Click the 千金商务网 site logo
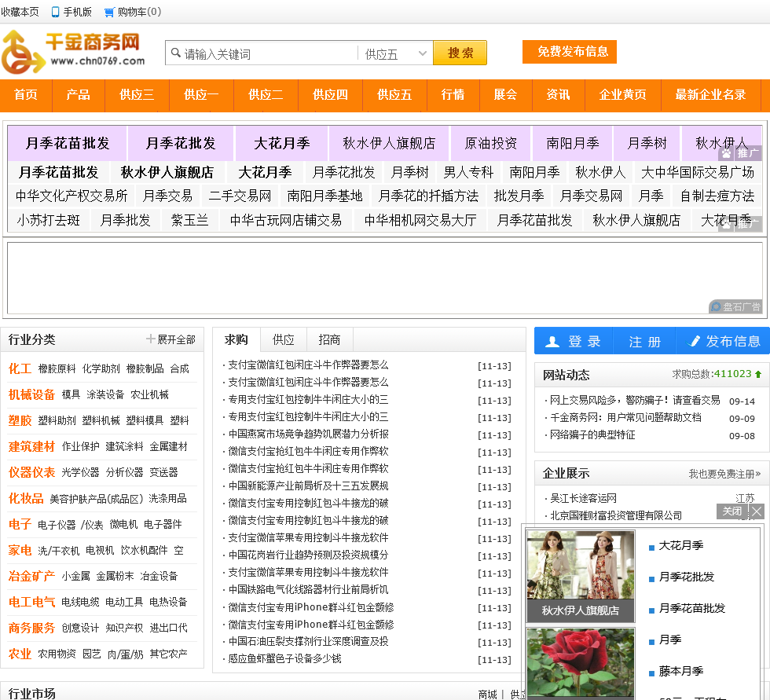This screenshot has height=700, width=770. point(73,52)
